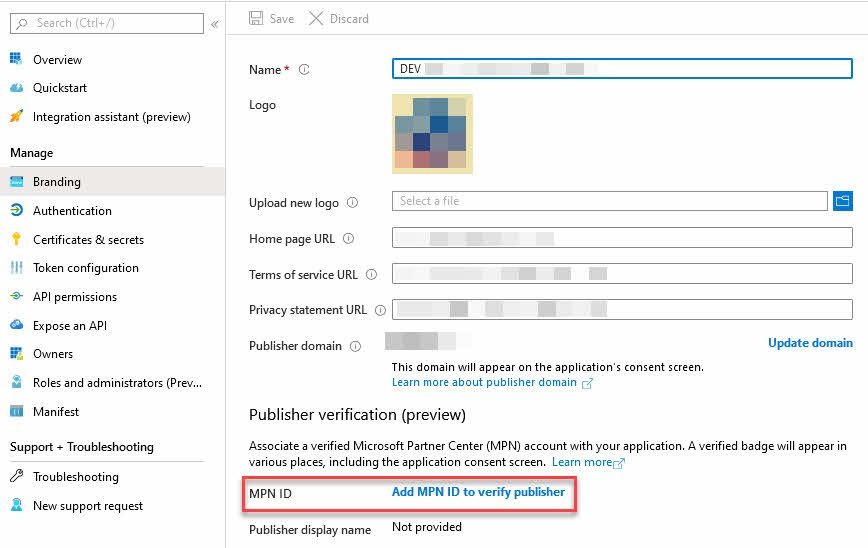Click the Owners icon
Image resolution: width=868 pixels, height=548 pixels.
(x=17, y=353)
